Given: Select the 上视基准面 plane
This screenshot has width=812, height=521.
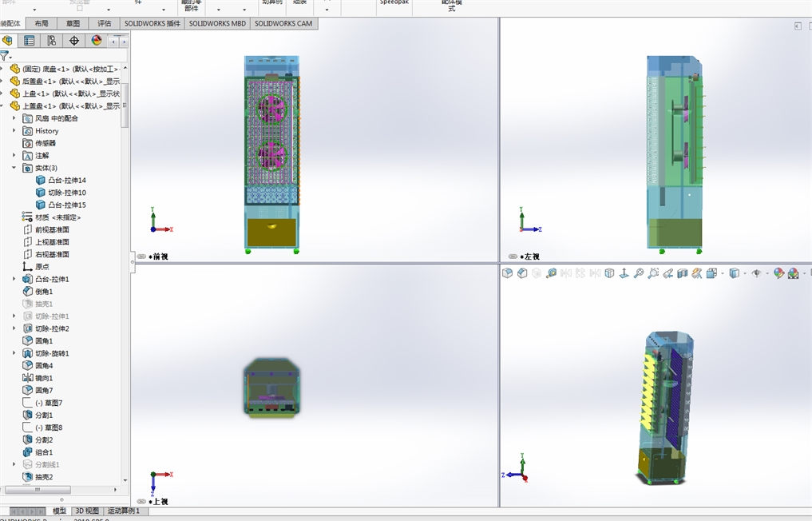Looking at the screenshot, I should pos(46,242).
